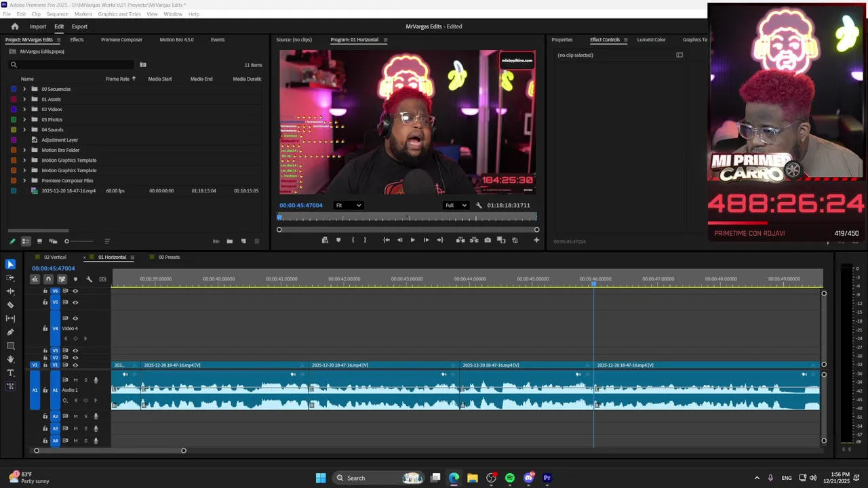Add a marker in the timeline header
The height and width of the screenshot is (488, 868).
point(75,279)
